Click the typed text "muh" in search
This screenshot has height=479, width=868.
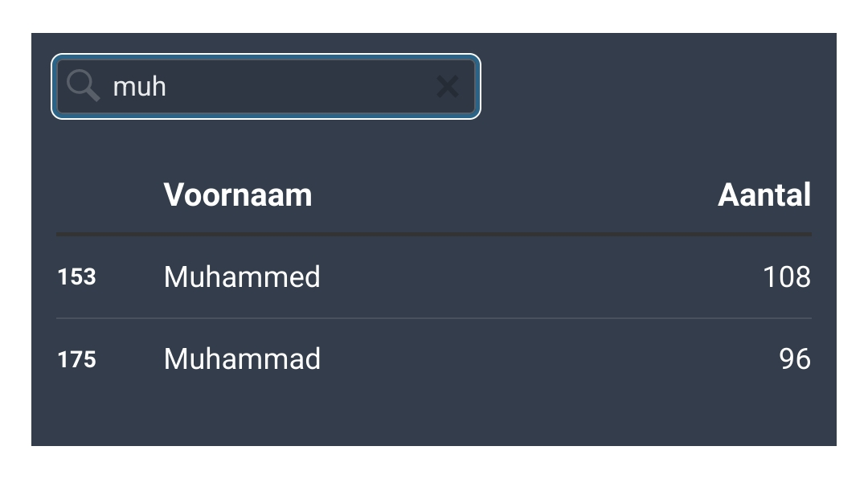coord(139,86)
